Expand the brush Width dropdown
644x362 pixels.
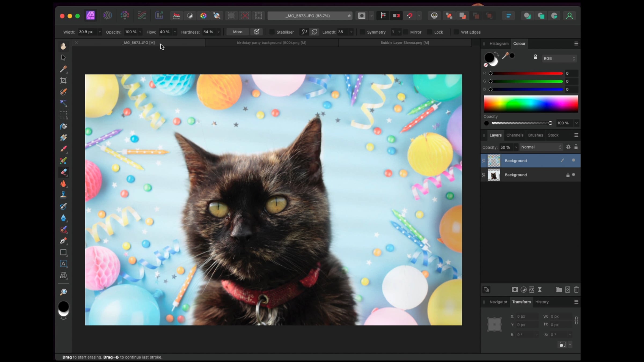click(x=100, y=32)
